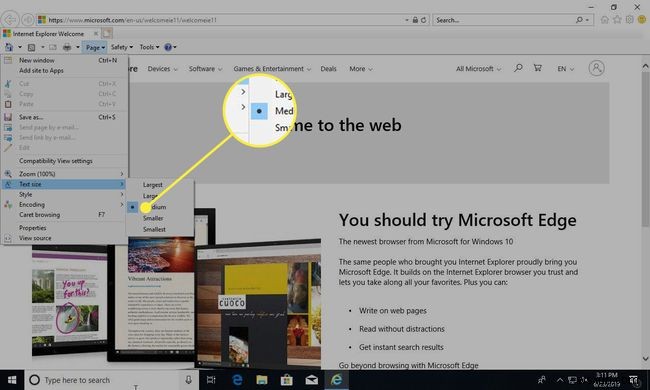The height and width of the screenshot is (390, 650).
Task: Click the Print icon in command bar
Action: [67, 47]
